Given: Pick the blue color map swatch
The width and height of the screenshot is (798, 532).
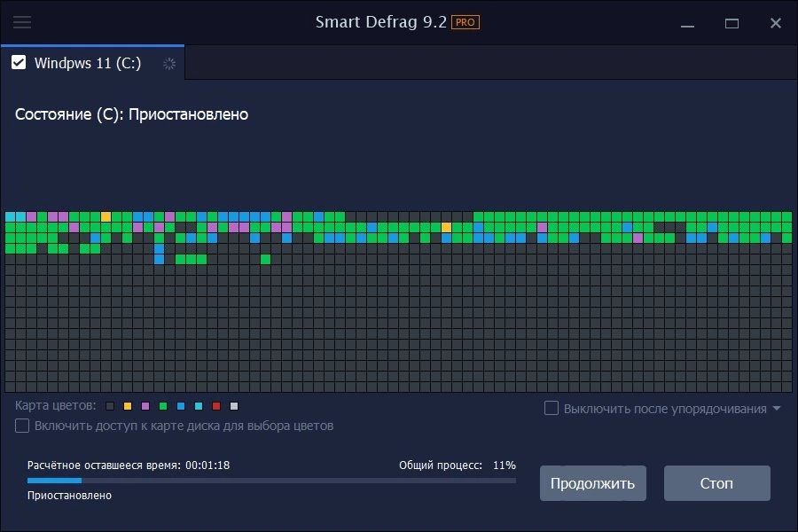Looking at the screenshot, I should tap(181, 406).
